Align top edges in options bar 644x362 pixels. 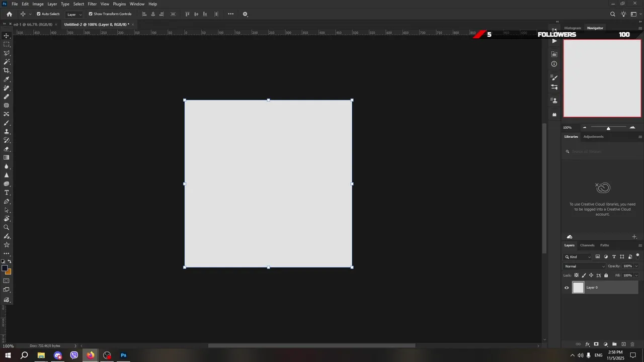click(x=188, y=14)
